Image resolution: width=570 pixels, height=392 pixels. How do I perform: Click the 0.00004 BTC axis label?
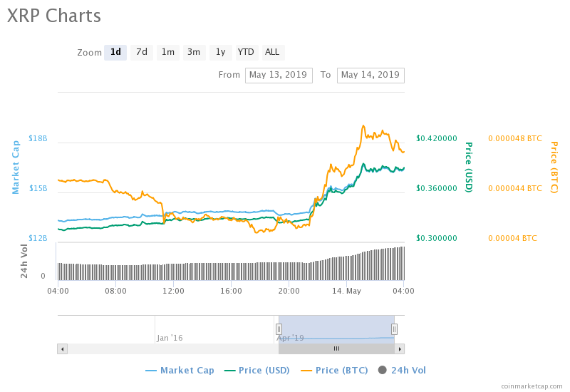click(x=512, y=238)
